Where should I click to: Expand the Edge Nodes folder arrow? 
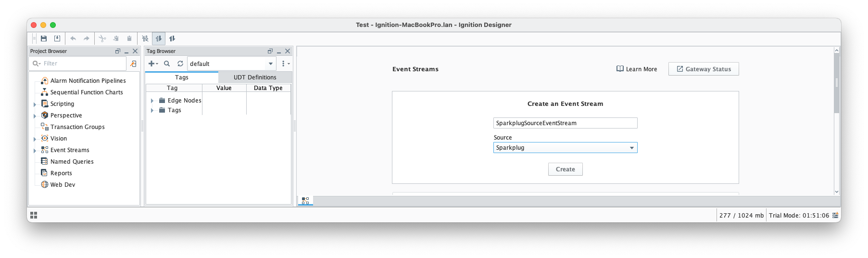pyautogui.click(x=152, y=101)
